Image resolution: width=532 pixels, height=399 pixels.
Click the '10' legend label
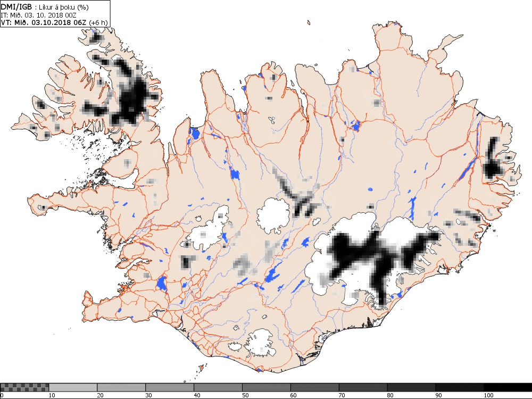click(x=52, y=395)
